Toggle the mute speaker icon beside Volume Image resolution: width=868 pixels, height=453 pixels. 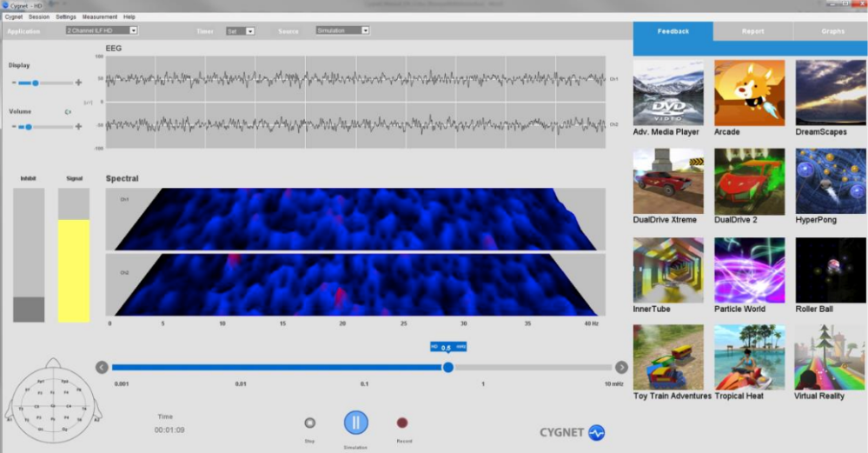click(x=68, y=112)
